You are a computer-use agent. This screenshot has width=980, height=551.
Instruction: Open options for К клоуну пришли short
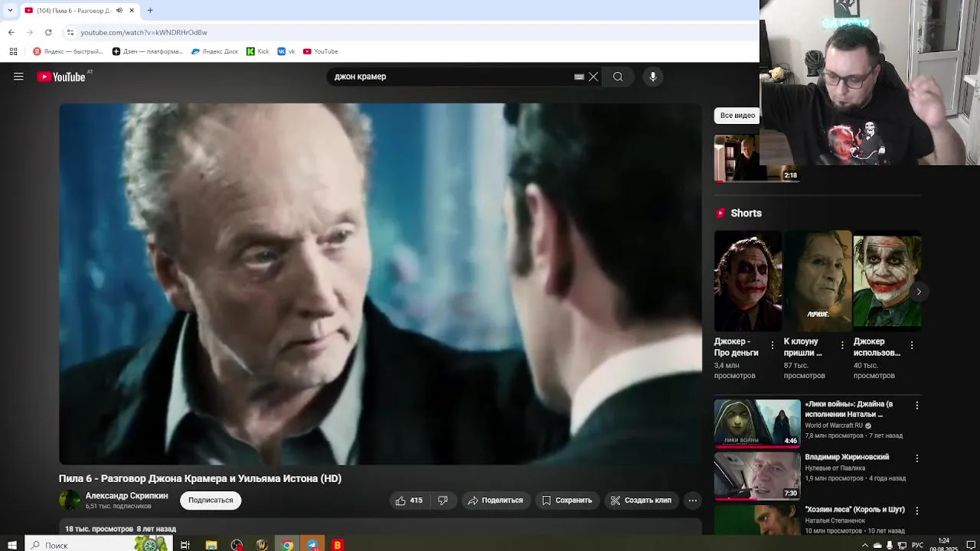tap(842, 345)
